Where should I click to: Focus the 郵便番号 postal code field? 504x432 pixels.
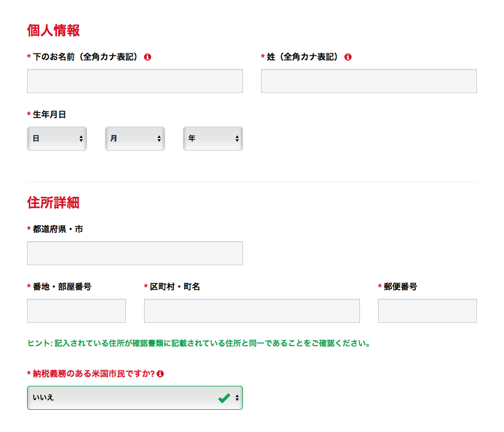coord(427,311)
